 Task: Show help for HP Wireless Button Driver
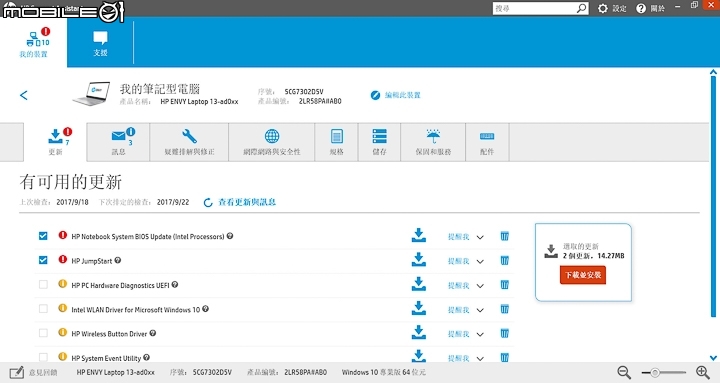tap(153, 333)
